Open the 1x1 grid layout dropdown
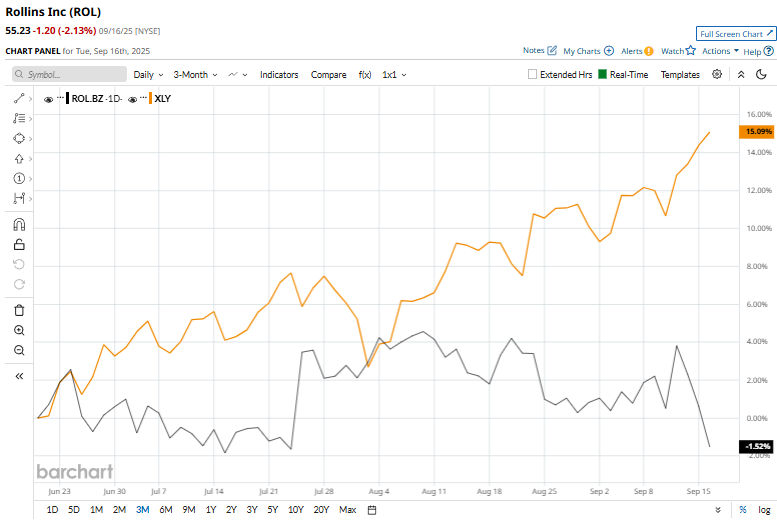 pos(394,75)
